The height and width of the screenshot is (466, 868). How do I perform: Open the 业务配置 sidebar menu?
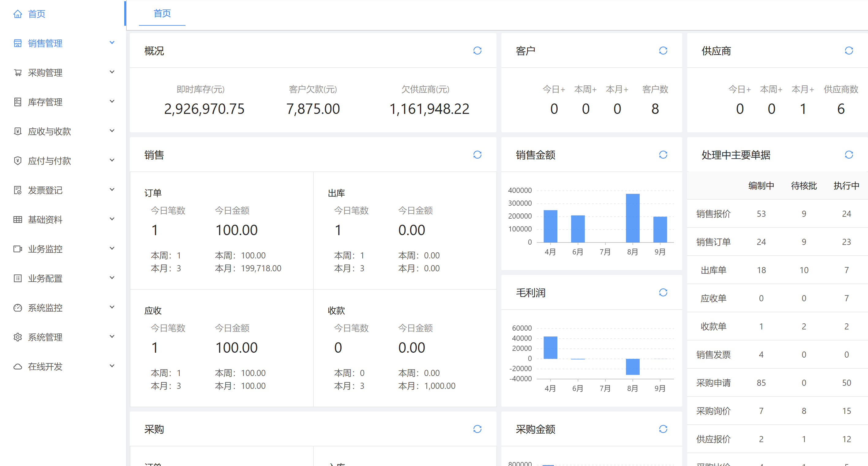coord(63,278)
